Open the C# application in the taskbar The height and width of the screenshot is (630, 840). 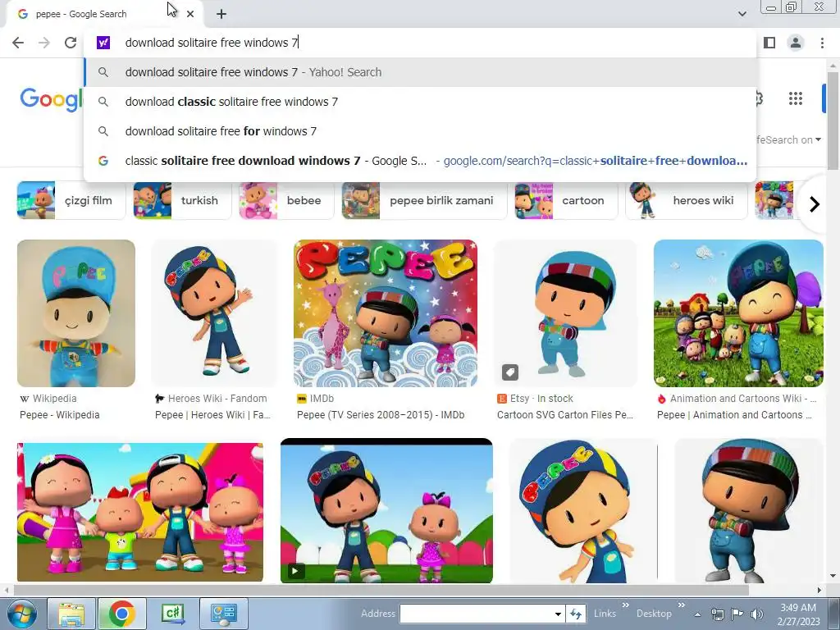point(172,614)
